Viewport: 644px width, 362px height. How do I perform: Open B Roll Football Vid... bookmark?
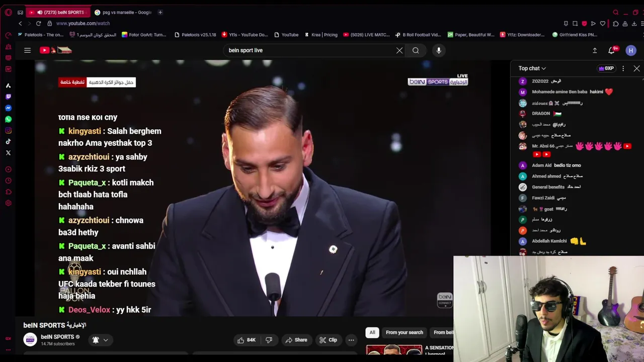click(x=418, y=35)
